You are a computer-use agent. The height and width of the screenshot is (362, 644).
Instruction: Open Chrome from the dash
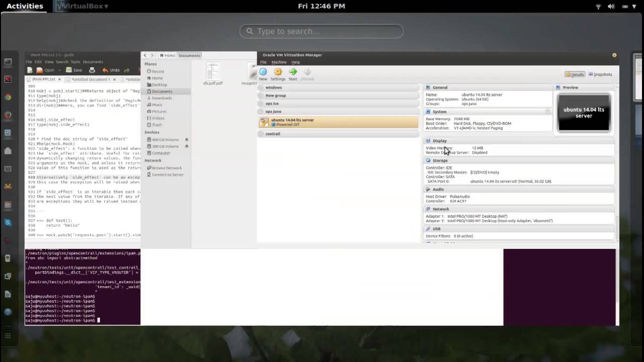point(8,97)
